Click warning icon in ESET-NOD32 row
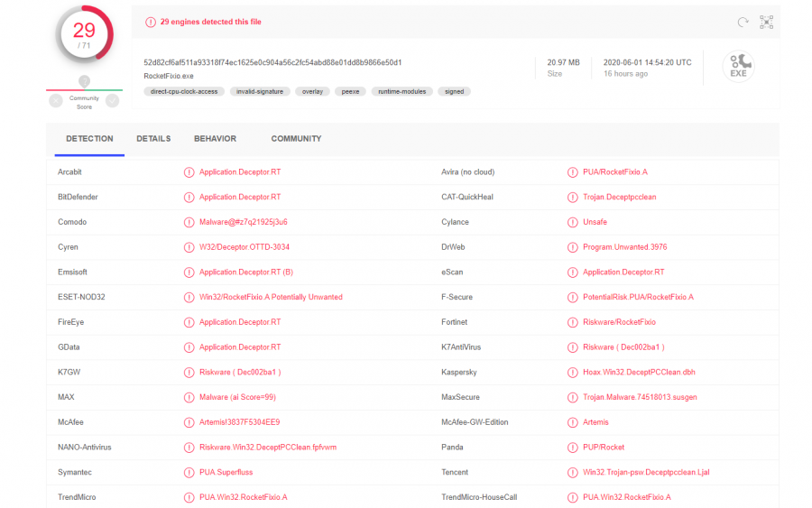This screenshot has height=508, width=812. pos(189,297)
